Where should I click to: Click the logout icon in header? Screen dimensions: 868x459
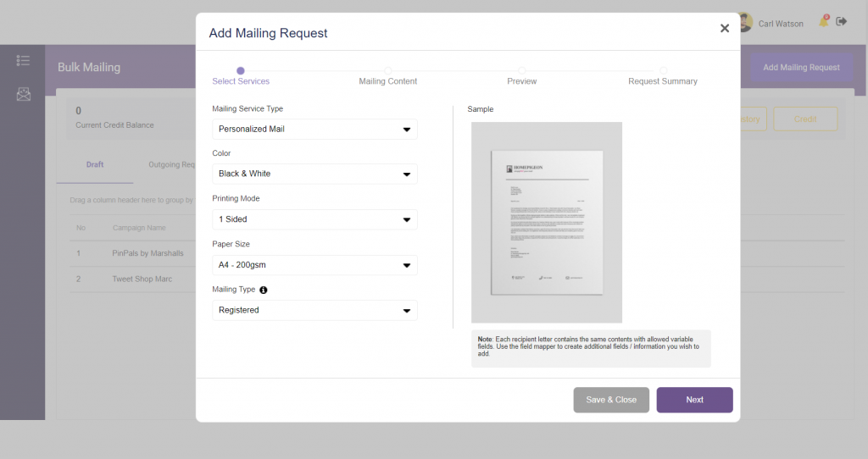pos(842,22)
